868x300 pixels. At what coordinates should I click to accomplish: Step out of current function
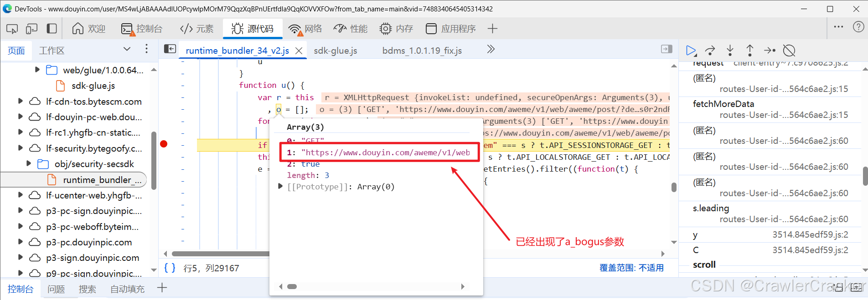(x=749, y=50)
